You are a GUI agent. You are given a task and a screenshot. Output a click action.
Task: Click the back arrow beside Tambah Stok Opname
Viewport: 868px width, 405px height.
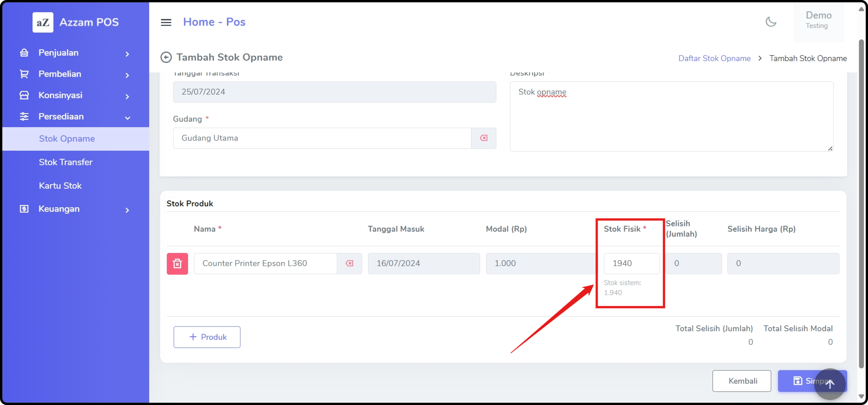click(x=166, y=57)
